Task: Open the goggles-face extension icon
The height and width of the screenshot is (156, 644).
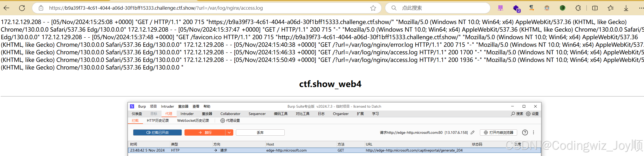Action: click(x=547, y=8)
